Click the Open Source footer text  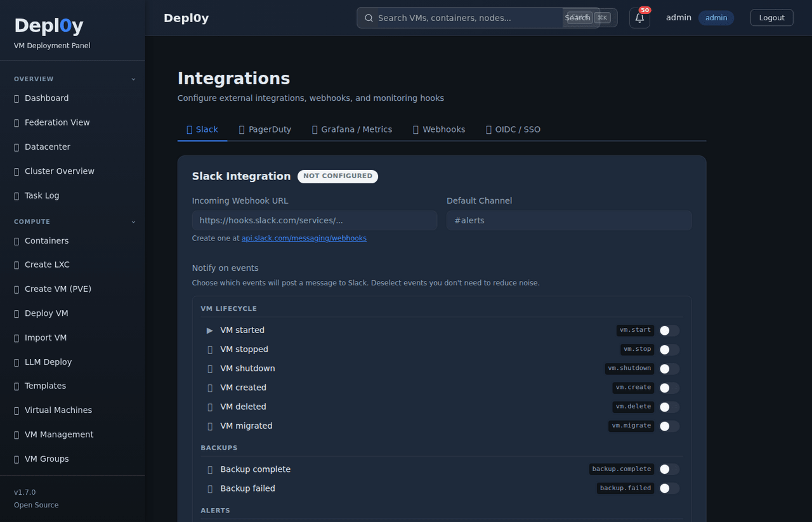36,506
